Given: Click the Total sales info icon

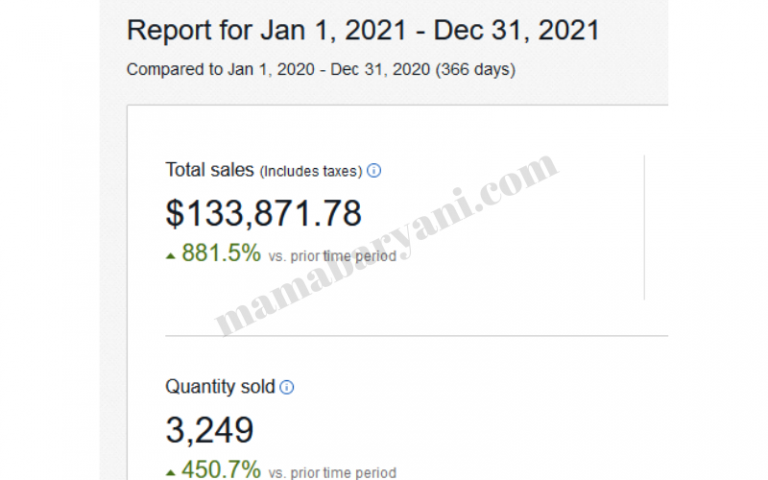Looking at the screenshot, I should (374, 171).
